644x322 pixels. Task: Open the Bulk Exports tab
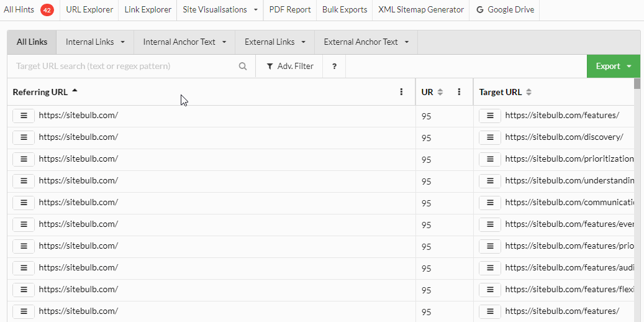coord(345,10)
